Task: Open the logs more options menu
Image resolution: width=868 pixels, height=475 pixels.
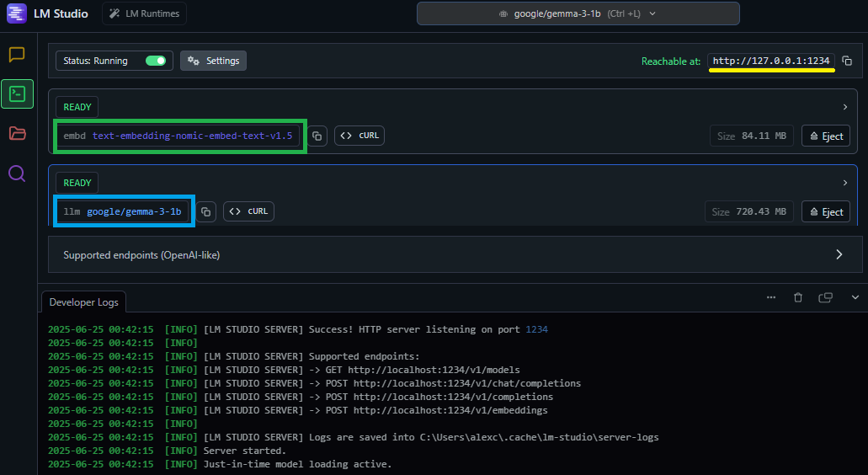Action: tap(771, 297)
